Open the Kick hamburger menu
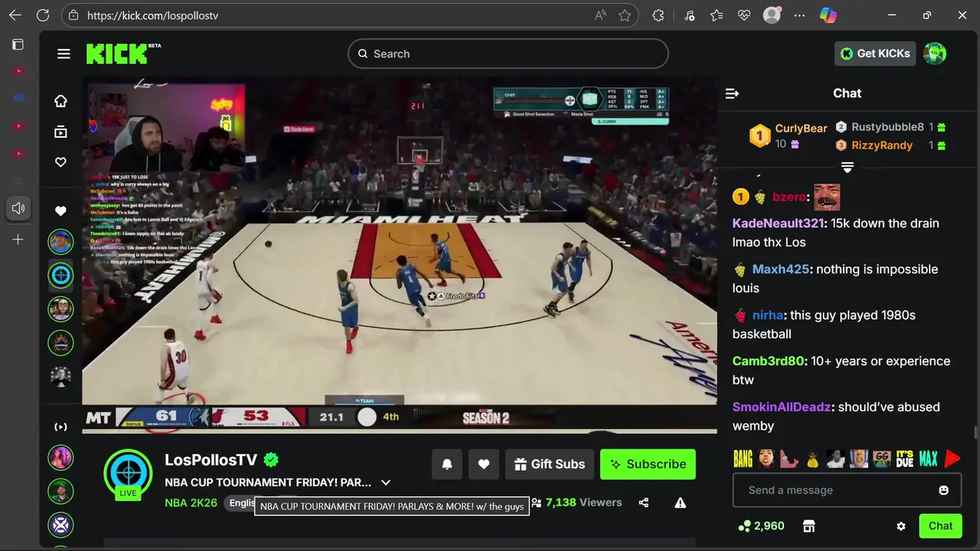This screenshot has height=551, width=980. pos(64,54)
